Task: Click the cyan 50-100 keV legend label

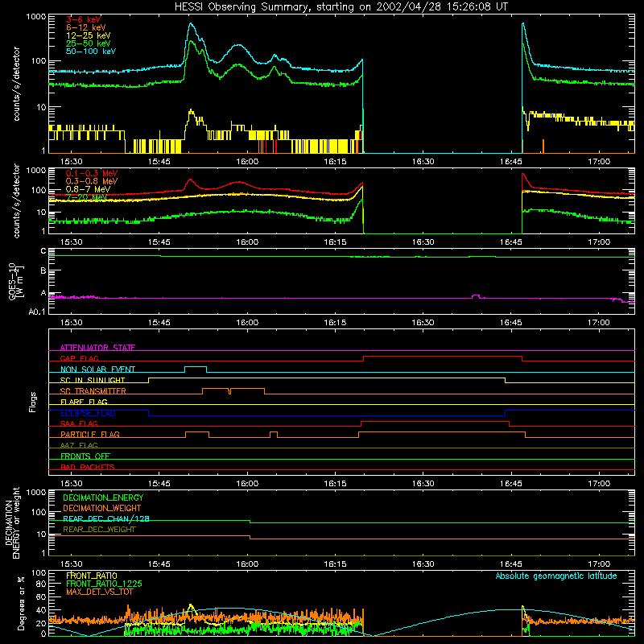Action: (91, 52)
